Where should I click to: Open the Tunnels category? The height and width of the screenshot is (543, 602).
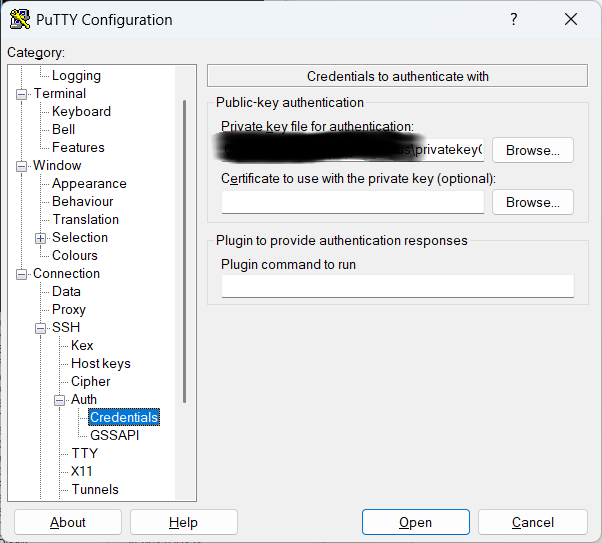[95, 489]
